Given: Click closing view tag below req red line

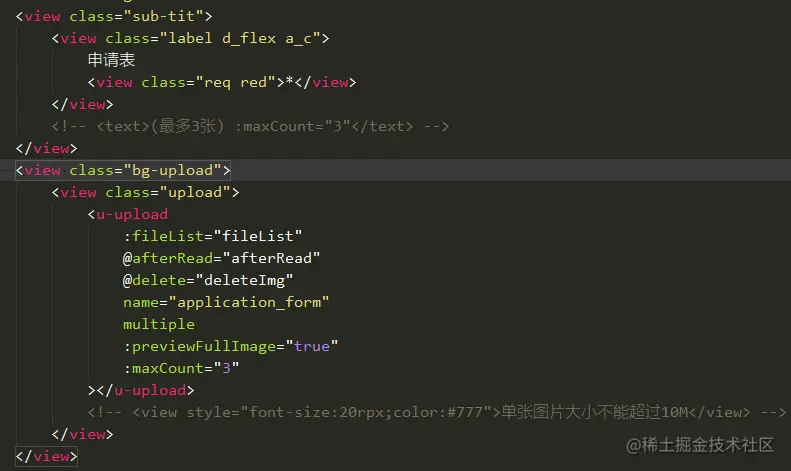Looking at the screenshot, I should [x=83, y=104].
